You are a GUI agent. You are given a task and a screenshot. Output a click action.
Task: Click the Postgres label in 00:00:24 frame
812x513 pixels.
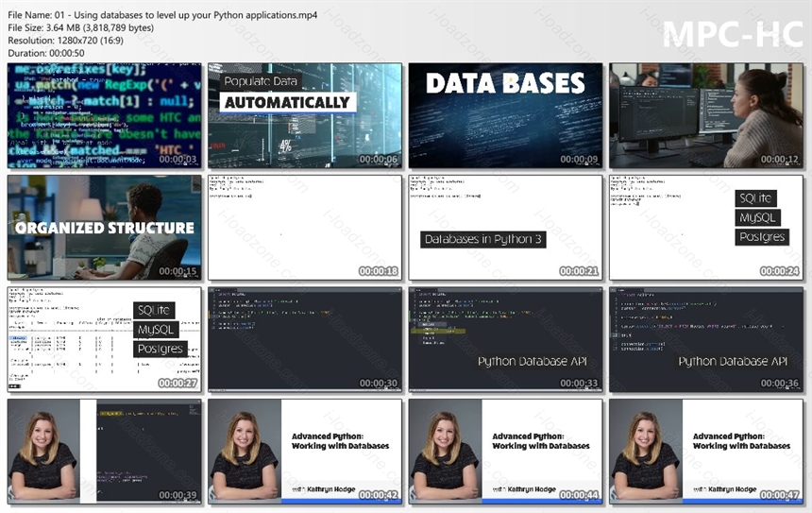coord(762,237)
